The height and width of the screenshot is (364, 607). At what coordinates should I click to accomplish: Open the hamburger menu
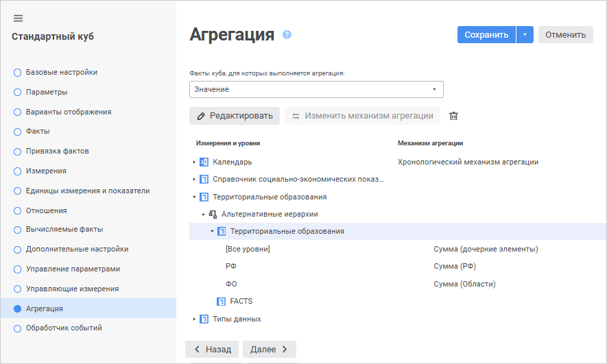click(18, 19)
